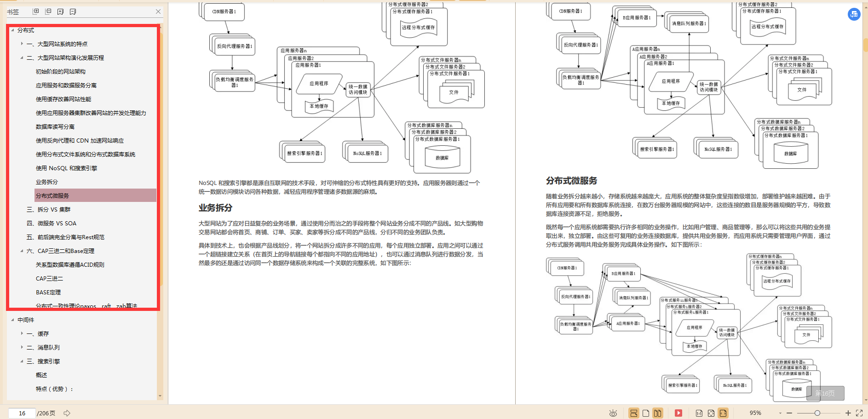Remove the selected bookmark
The width and height of the screenshot is (868, 419).
pos(73,11)
